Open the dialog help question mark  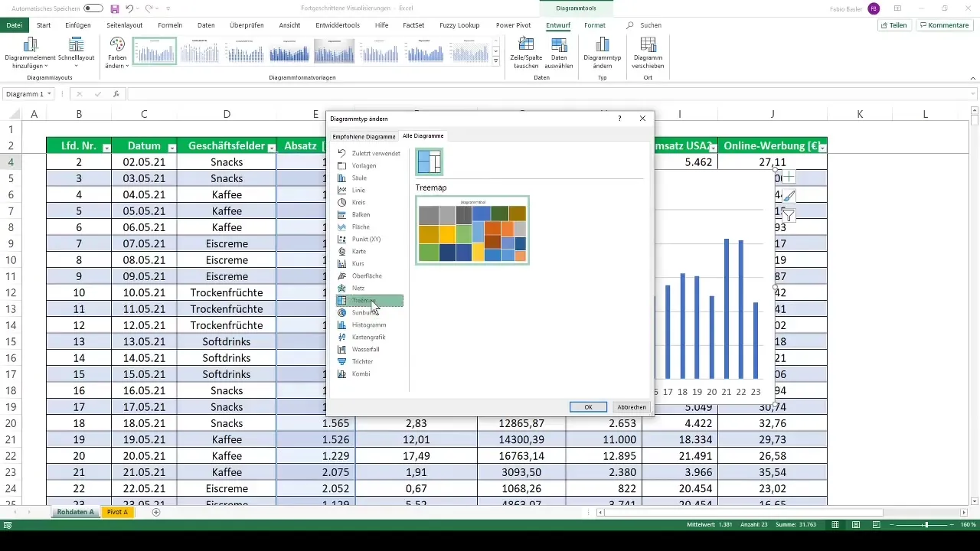[619, 119]
